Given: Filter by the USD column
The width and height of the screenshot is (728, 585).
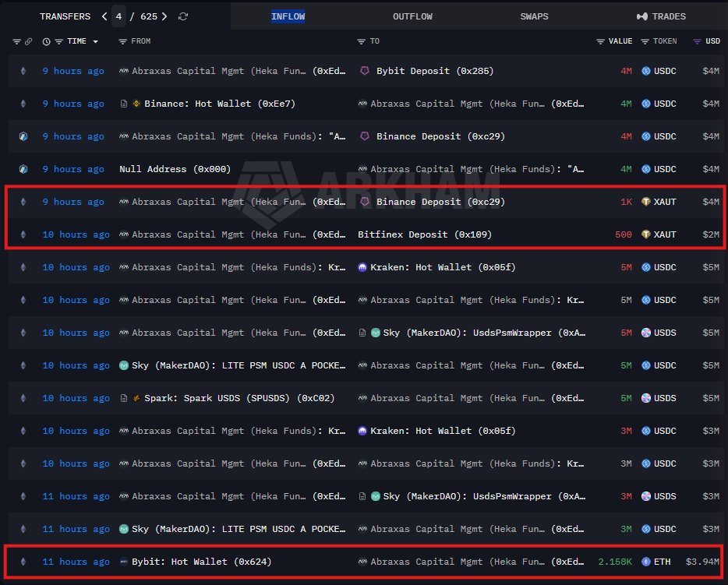Looking at the screenshot, I should pyautogui.click(x=697, y=41).
